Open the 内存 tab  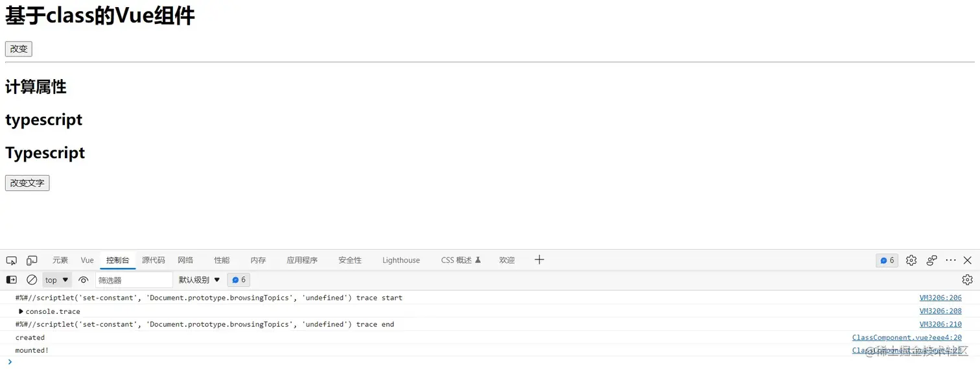click(259, 260)
